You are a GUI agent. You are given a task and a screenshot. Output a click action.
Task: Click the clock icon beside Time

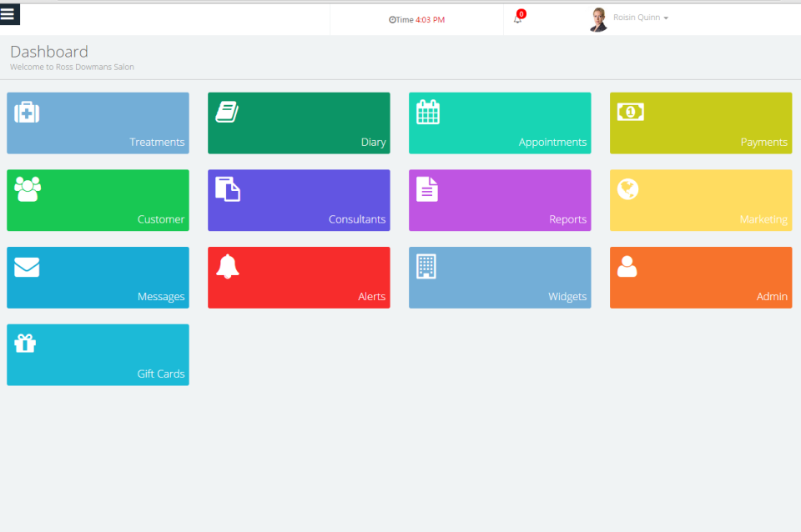pyautogui.click(x=392, y=20)
